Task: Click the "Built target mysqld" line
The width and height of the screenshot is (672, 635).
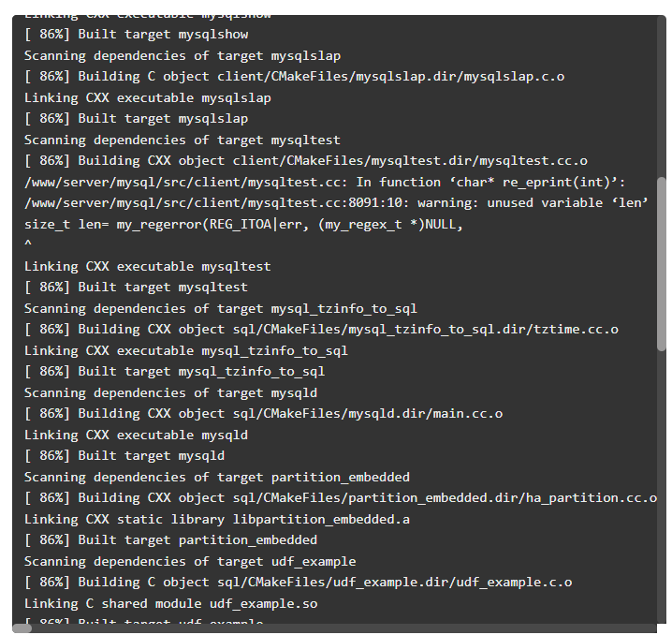Action: (x=124, y=456)
